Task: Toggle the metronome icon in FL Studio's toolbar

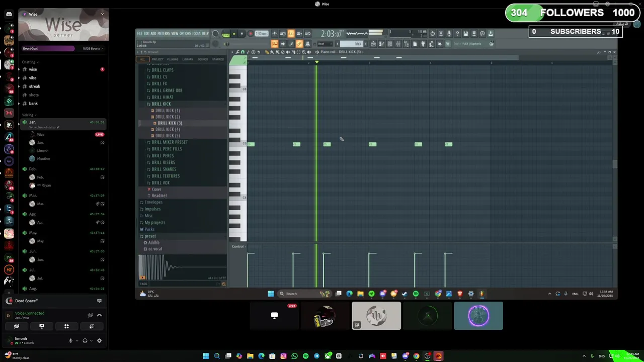Action: tap(275, 34)
